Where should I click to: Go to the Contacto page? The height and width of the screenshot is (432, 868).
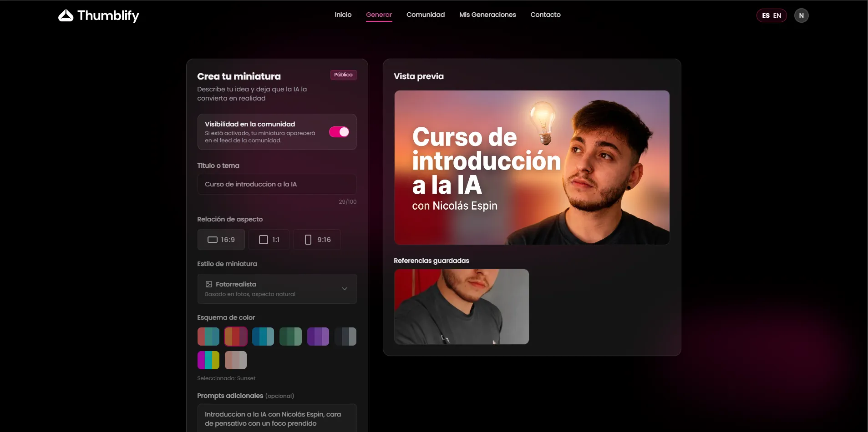click(545, 15)
